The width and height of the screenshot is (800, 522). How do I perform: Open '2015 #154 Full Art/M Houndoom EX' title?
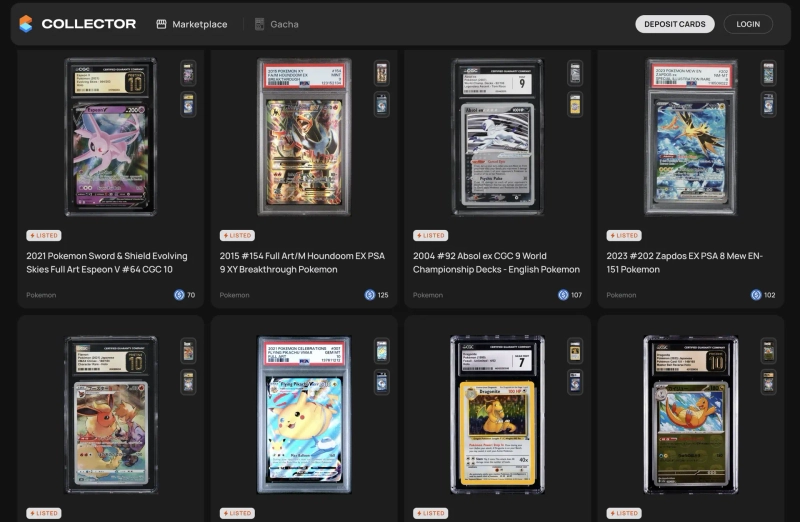click(x=302, y=262)
